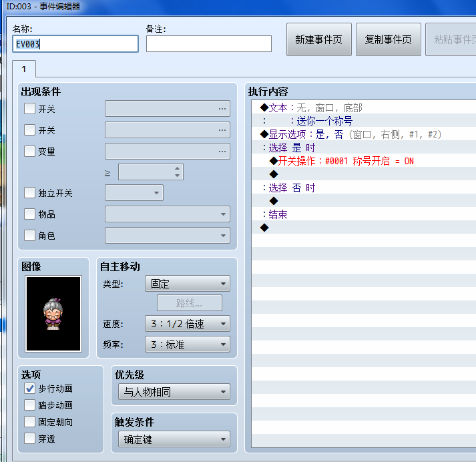
Task: Open the 类型 dropdown showing 固定
Action: click(x=188, y=284)
